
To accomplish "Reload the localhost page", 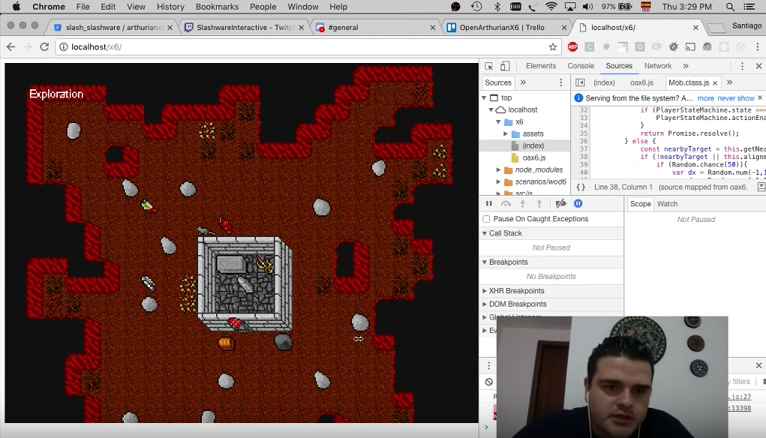I will (x=44, y=46).
